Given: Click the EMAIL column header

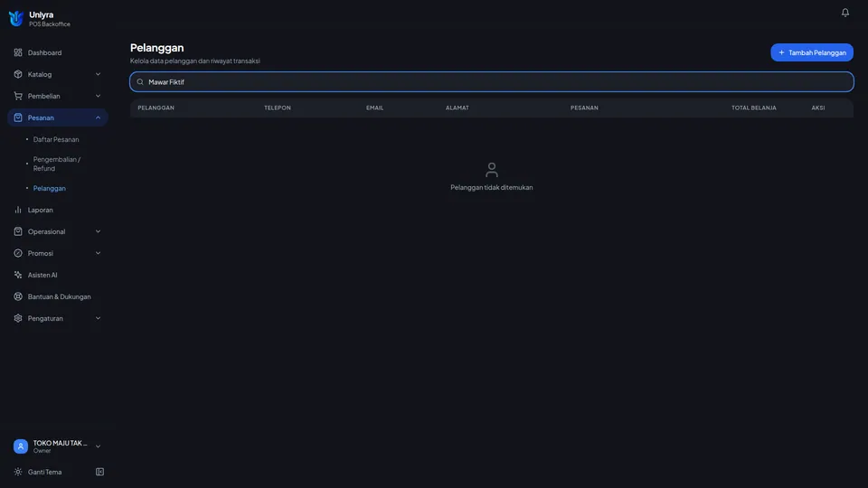Looking at the screenshot, I should 374,108.
